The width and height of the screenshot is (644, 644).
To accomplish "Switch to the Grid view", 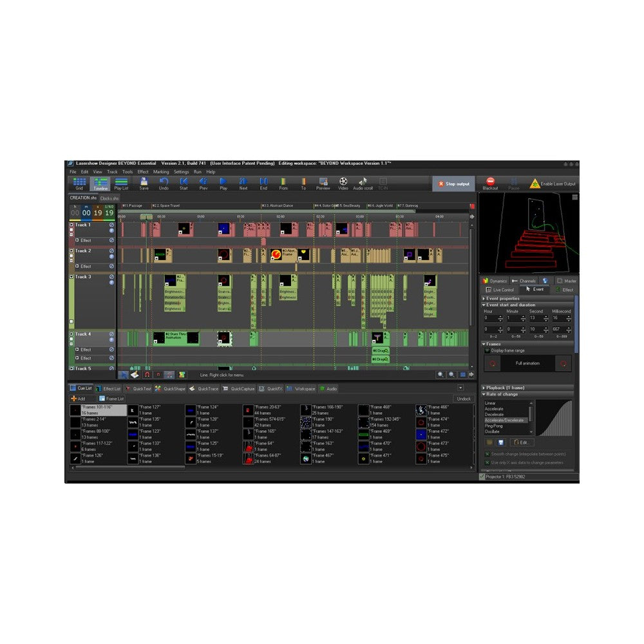I will (x=79, y=184).
